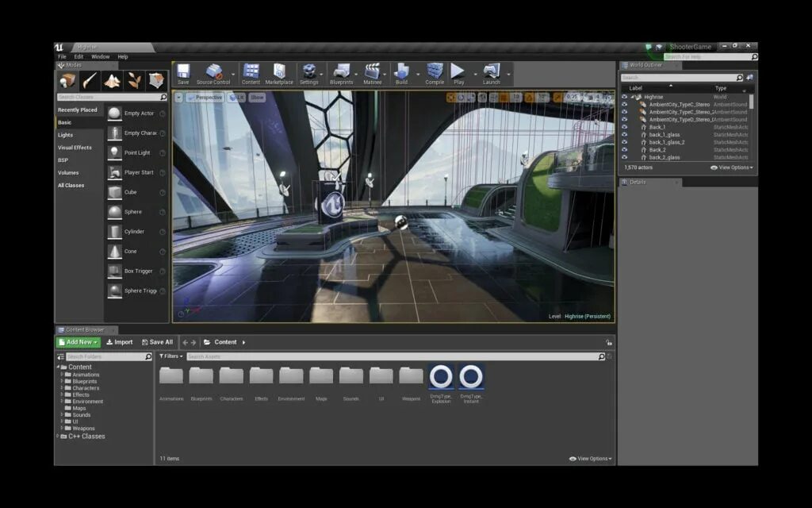
Task: Click the Save All button
Action: [158, 342]
